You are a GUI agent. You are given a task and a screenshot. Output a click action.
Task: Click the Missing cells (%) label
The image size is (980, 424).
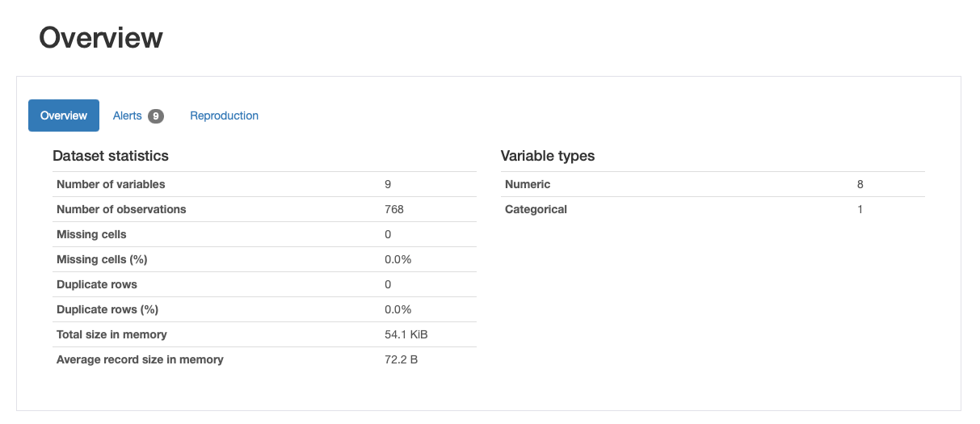point(102,259)
